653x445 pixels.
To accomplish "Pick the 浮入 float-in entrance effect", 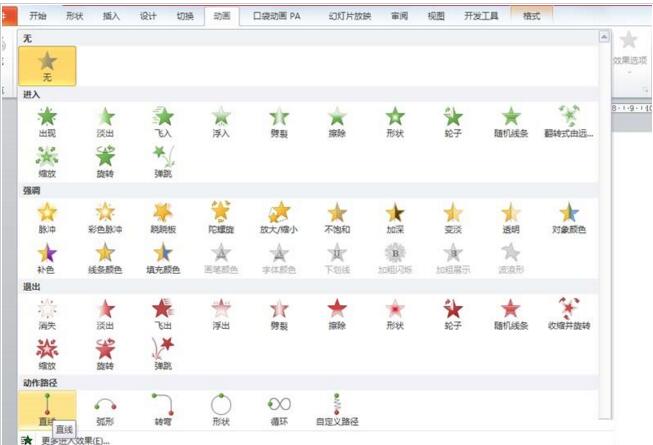I will coord(221,122).
